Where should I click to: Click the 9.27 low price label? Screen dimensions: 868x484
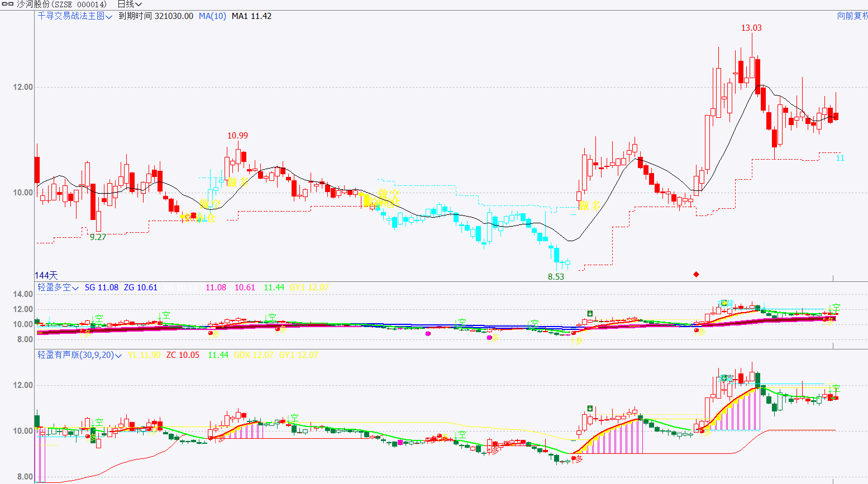click(98, 237)
